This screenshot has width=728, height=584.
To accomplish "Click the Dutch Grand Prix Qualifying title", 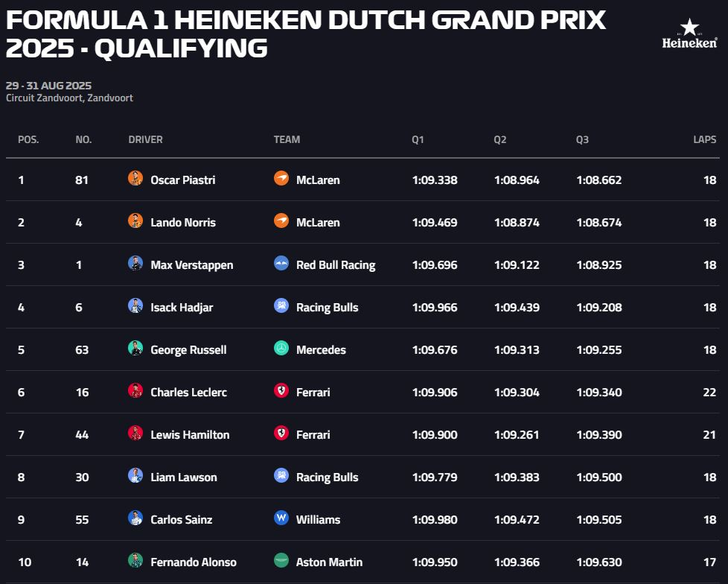I will coord(305,34).
